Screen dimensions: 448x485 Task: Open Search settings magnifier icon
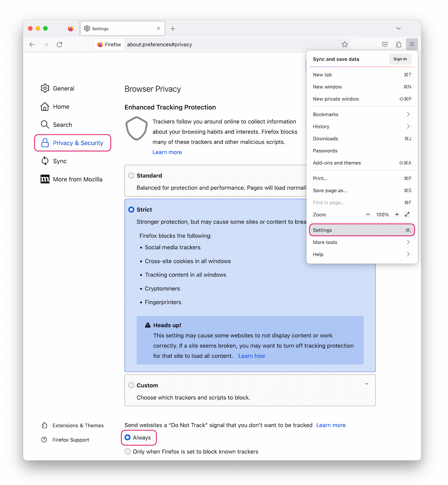[x=45, y=125]
